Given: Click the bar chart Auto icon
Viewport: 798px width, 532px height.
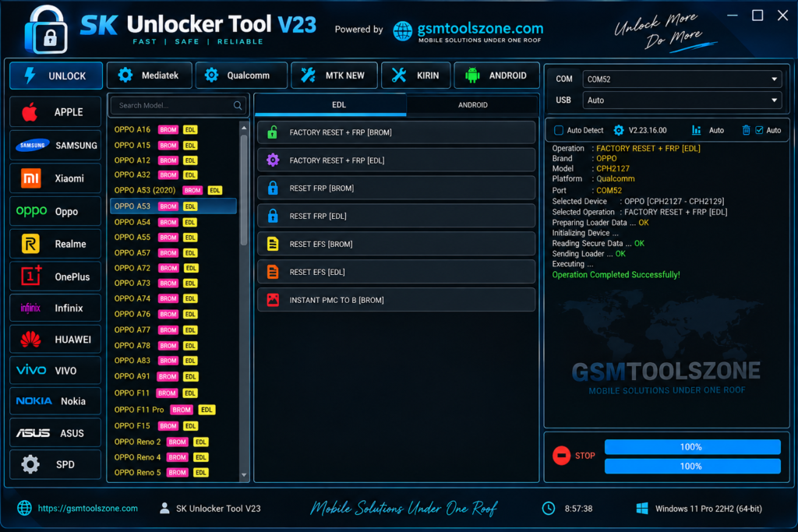Looking at the screenshot, I should 696,130.
